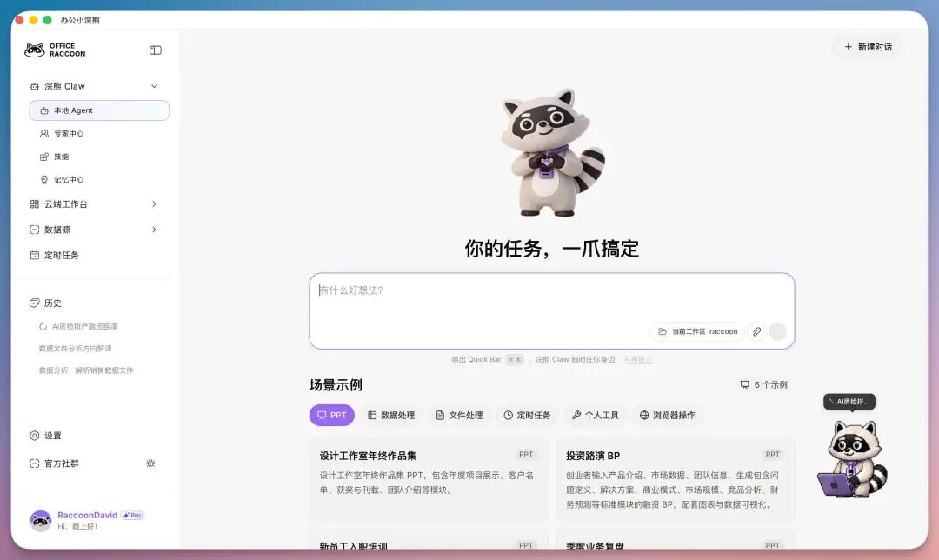Collapse the 浣熊 Claw section chevron

click(x=154, y=86)
